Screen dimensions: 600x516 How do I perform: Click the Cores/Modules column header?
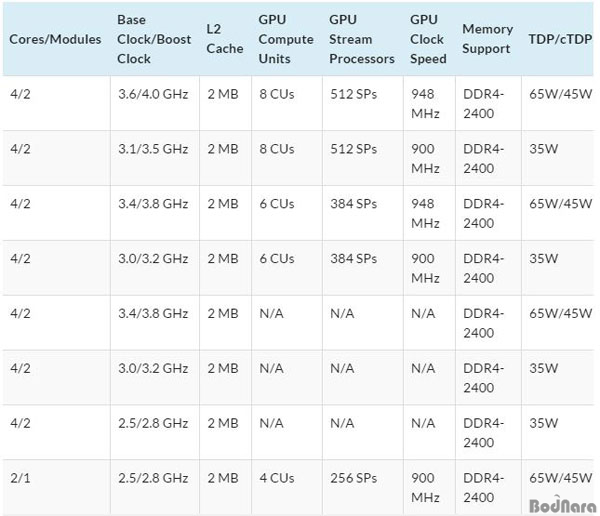(55, 39)
